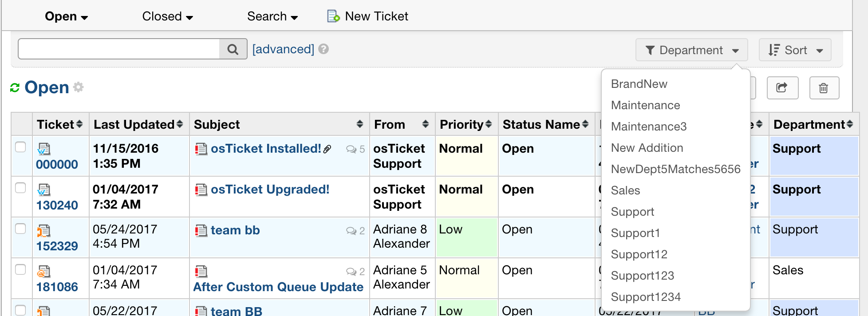Choose Support1 department filter
The width and height of the screenshot is (868, 316).
coord(635,233)
